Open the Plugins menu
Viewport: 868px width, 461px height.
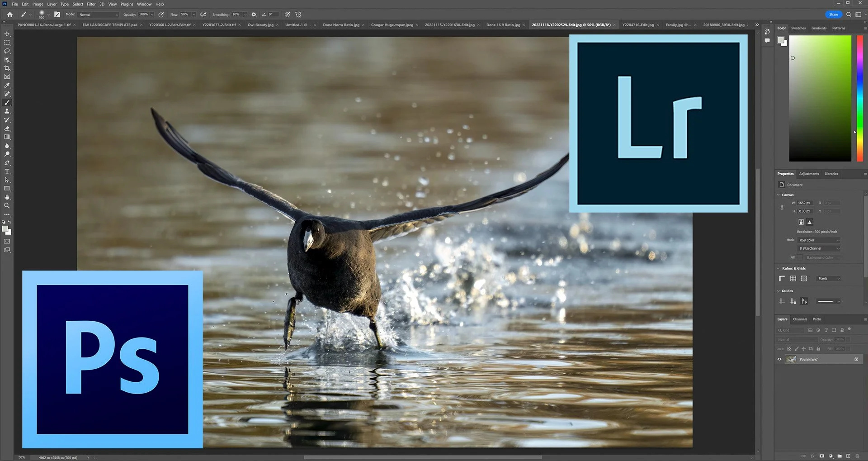point(127,4)
